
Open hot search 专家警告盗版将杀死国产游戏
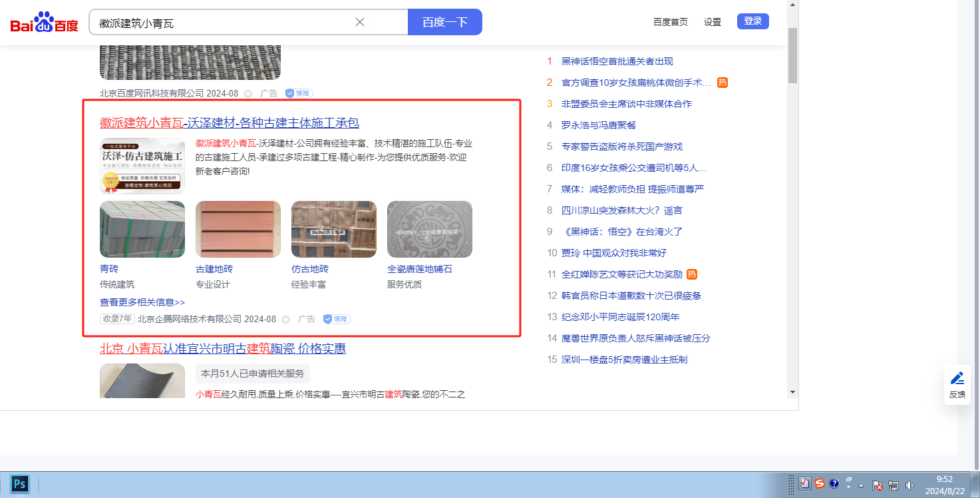[x=622, y=146]
